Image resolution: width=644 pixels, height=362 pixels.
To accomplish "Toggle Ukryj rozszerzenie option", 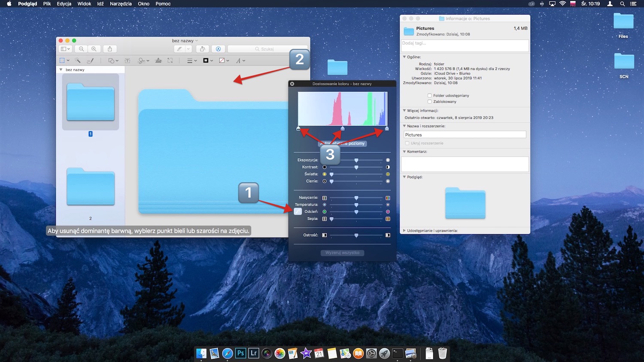I will (407, 143).
